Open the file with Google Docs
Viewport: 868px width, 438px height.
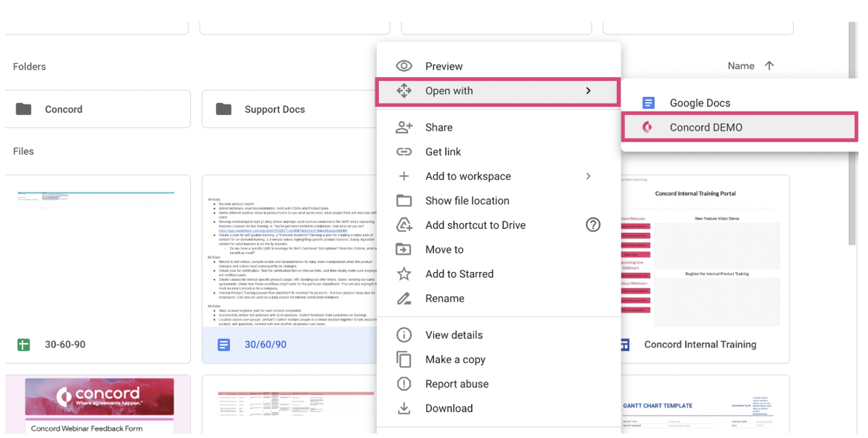(740, 103)
